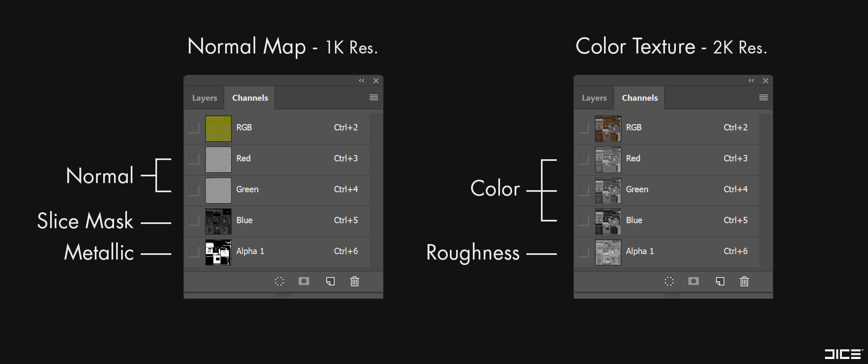Create new channel in Color Texture panel

[720, 281]
